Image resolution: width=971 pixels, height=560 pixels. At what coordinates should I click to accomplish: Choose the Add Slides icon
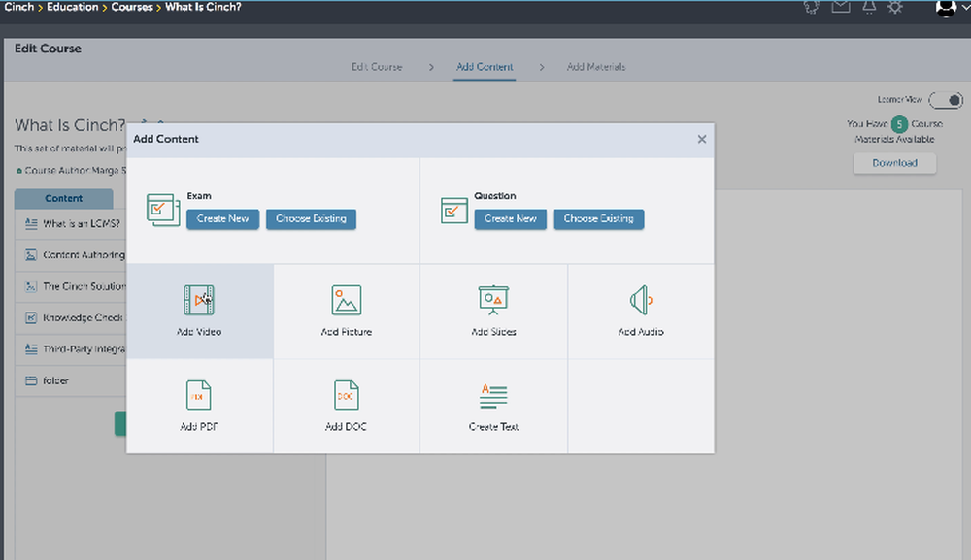pyautogui.click(x=493, y=300)
